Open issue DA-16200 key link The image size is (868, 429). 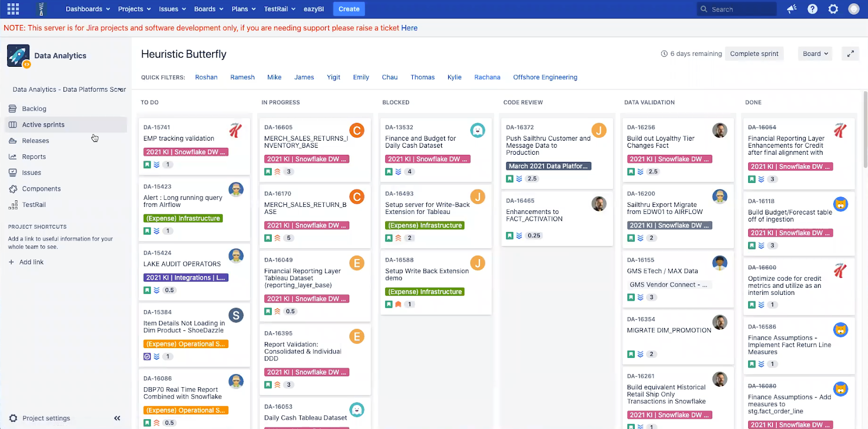pos(641,193)
